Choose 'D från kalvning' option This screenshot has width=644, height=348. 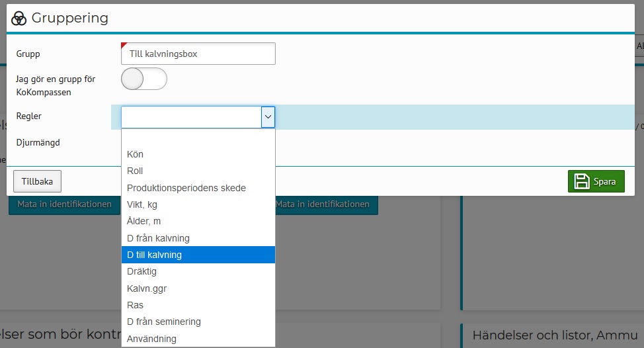158,238
